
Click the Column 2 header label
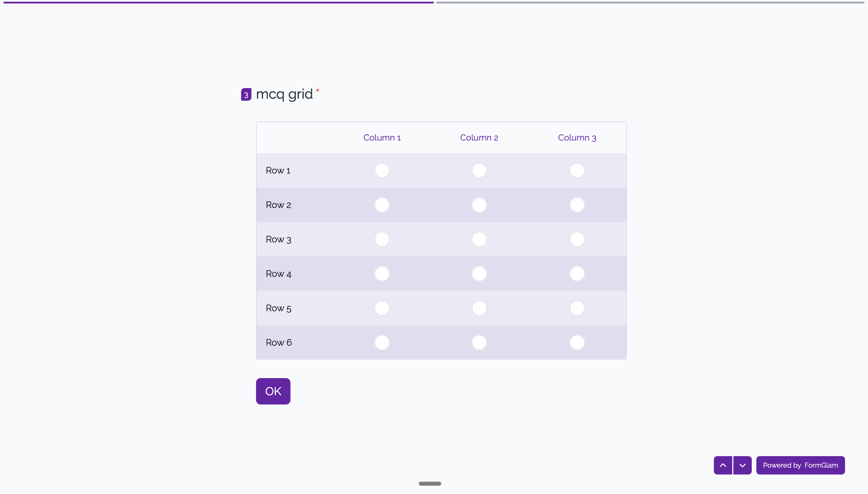click(x=479, y=137)
